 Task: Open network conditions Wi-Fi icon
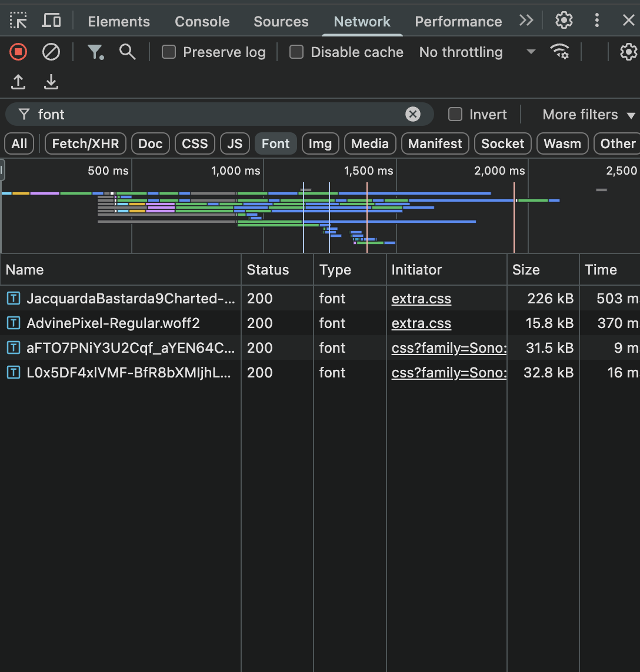pyautogui.click(x=559, y=52)
